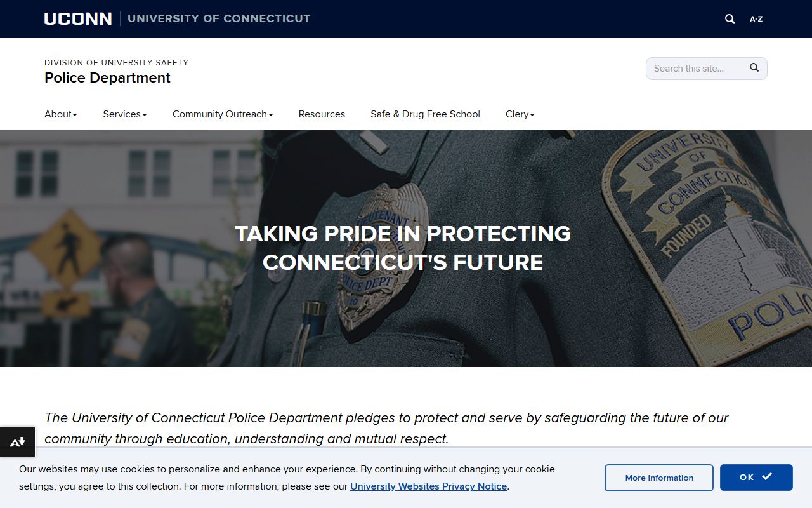The height and width of the screenshot is (508, 812).
Task: Expand the Community Outreach dropdown menu
Action: pyautogui.click(x=223, y=114)
